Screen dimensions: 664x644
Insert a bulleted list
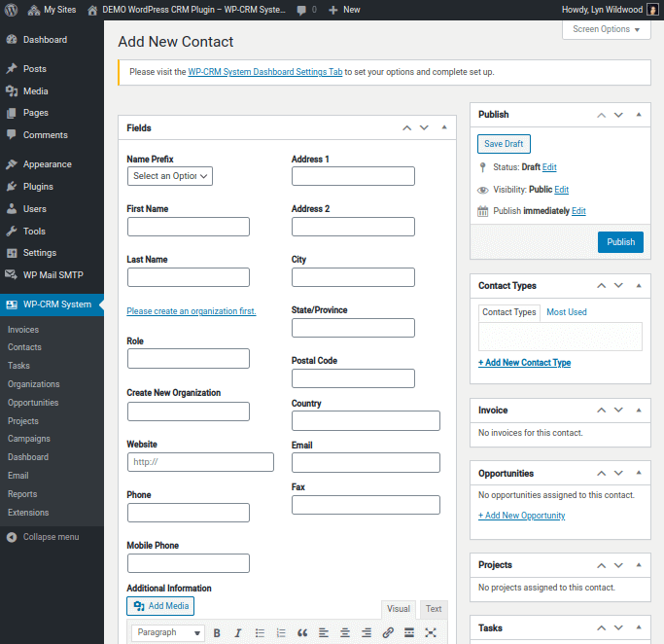point(260,633)
